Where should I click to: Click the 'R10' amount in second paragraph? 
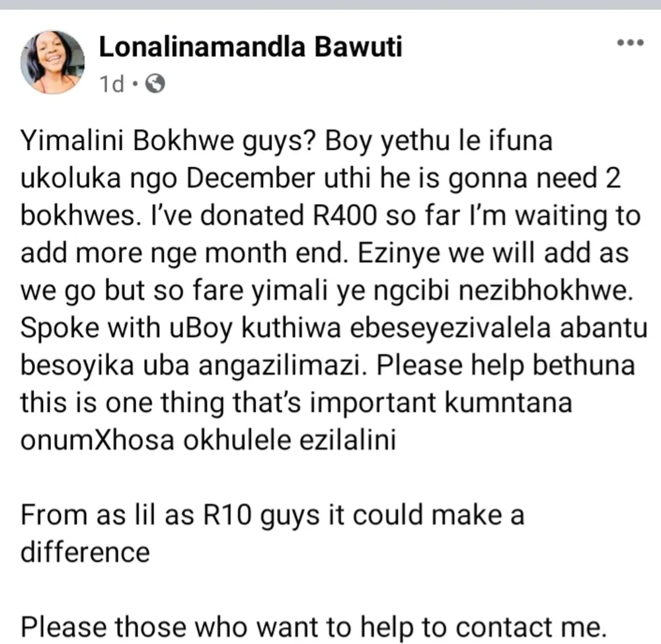pyautogui.click(x=227, y=515)
